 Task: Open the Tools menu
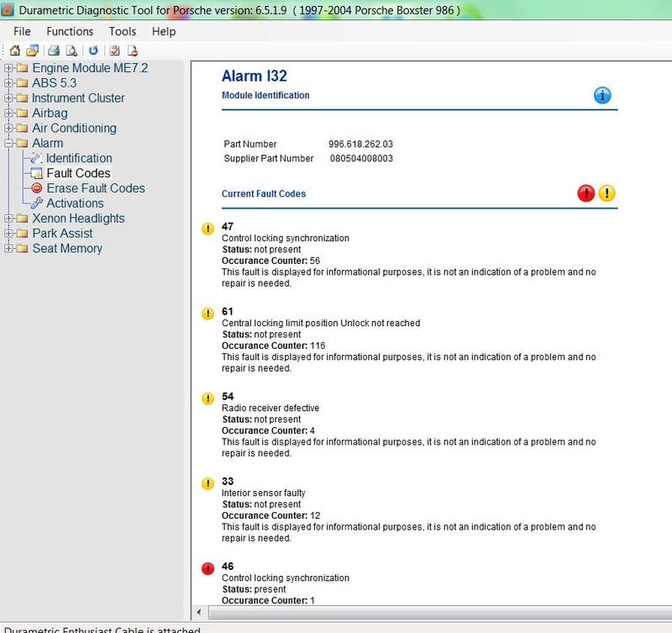(x=122, y=31)
